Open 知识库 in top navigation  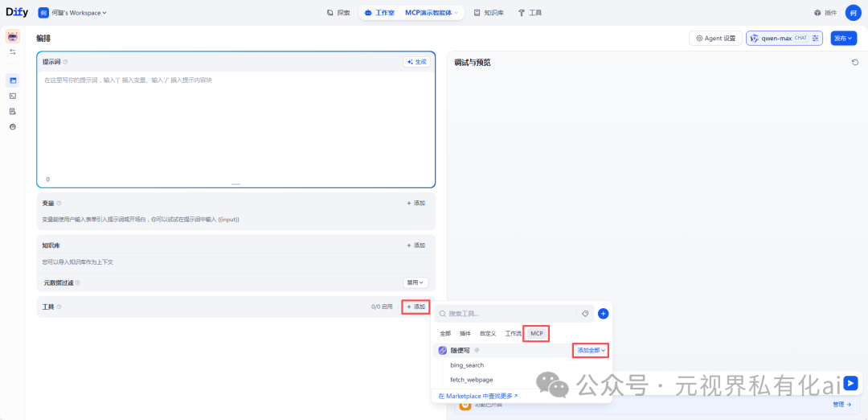pyautogui.click(x=489, y=13)
